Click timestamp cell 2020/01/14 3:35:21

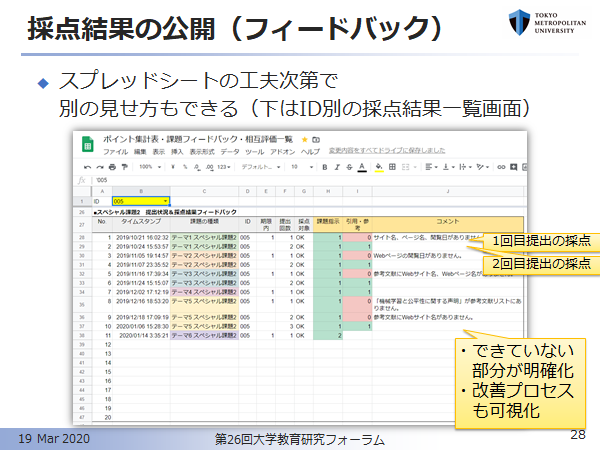click(141, 336)
